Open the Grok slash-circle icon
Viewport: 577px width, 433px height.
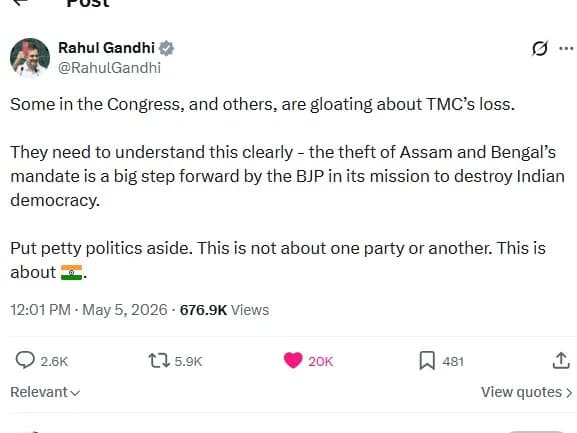(x=540, y=48)
